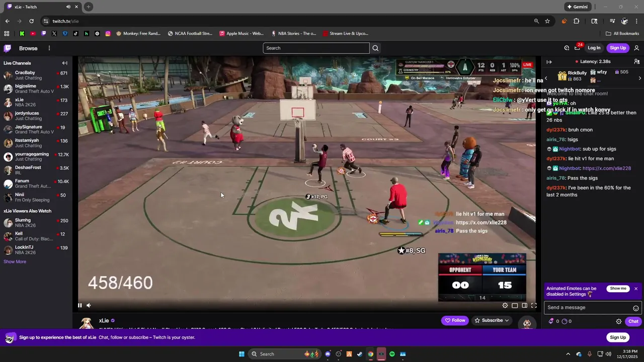The height and width of the screenshot is (362, 644).
Task: Click Show me in emotes notice
Action: click(618, 289)
